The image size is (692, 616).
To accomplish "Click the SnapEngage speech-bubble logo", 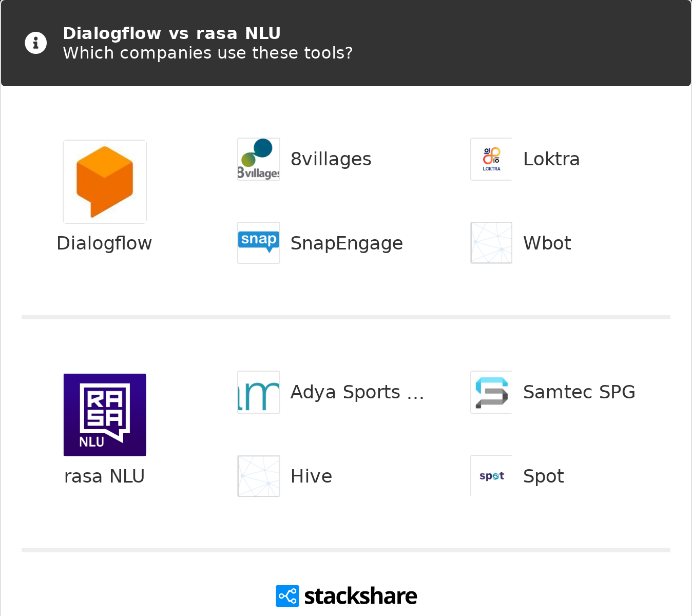I will [258, 242].
